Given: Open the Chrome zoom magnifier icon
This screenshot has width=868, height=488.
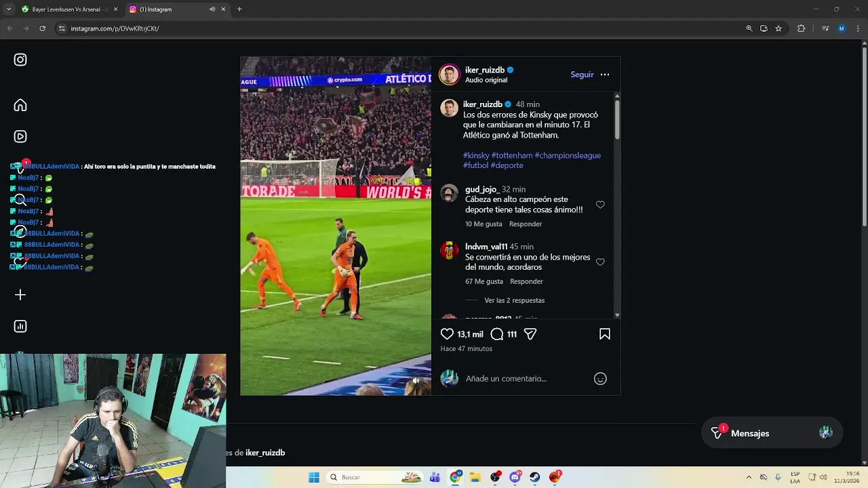Looking at the screenshot, I should tap(749, 28).
